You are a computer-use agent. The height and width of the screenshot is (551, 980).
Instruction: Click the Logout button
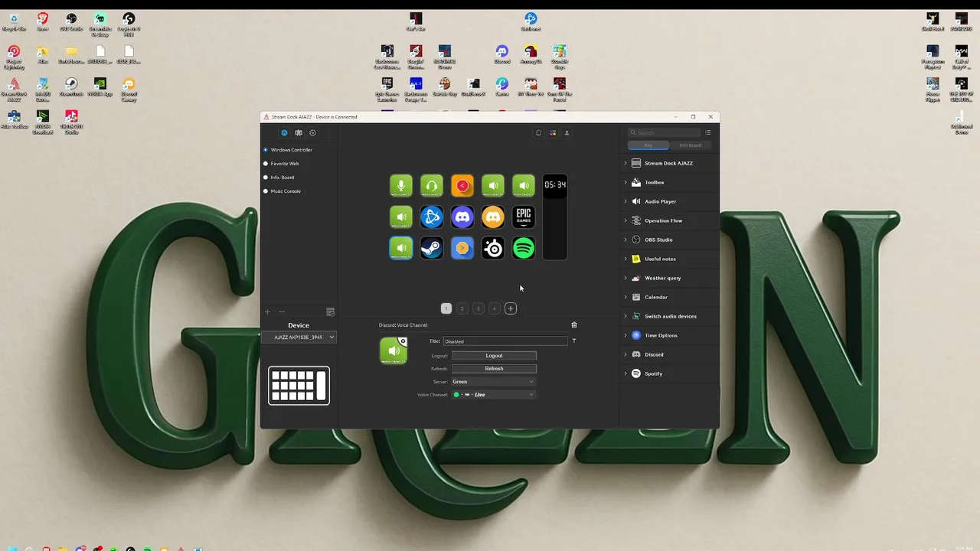[494, 356]
